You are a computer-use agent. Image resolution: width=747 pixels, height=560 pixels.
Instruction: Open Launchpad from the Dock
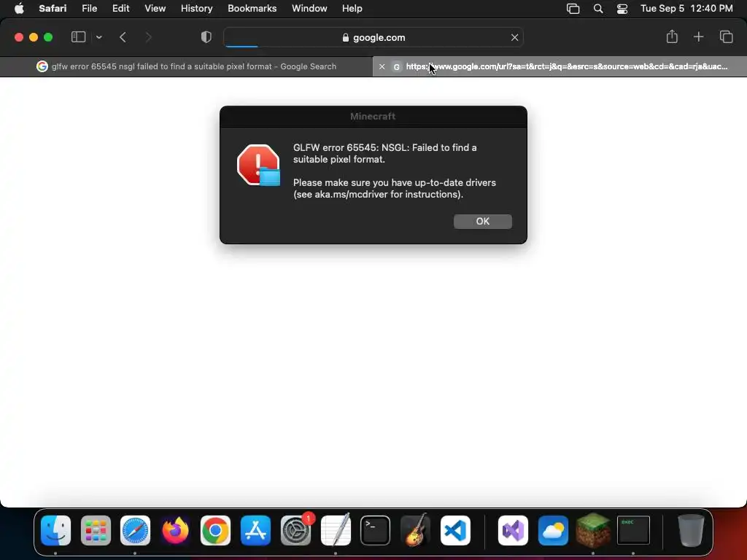96,530
